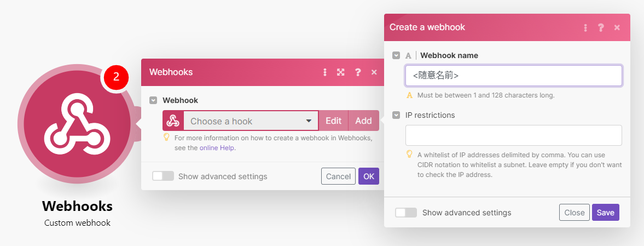Click the 'Must be between 1 and 128' hint
Screen dimensions: 644x246
click(486, 95)
